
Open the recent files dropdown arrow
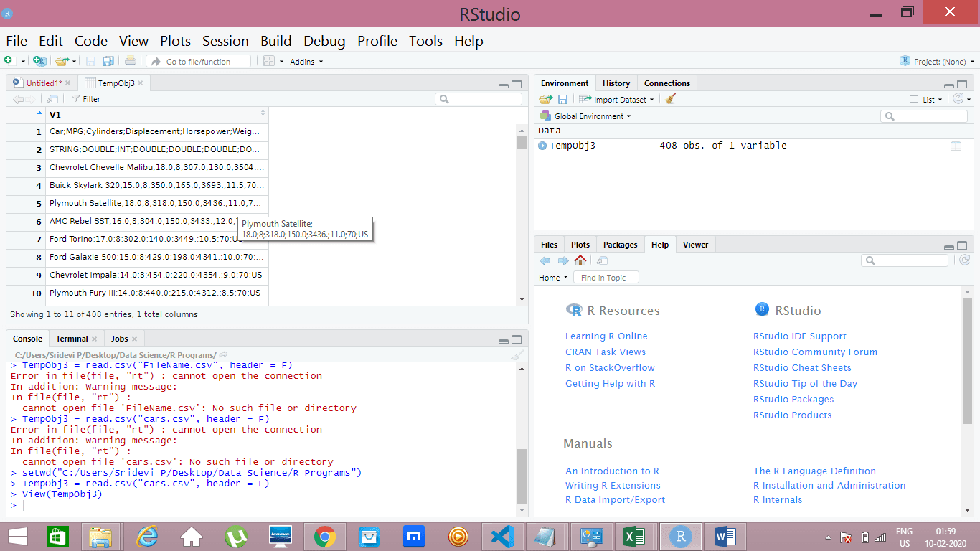pyautogui.click(x=74, y=62)
